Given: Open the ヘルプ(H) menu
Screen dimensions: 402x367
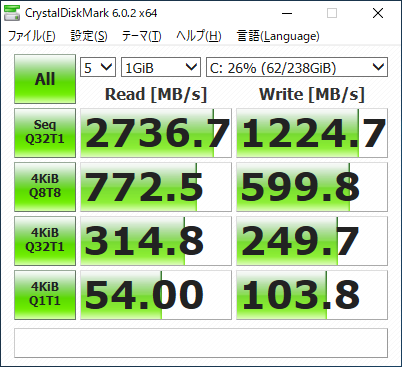Looking at the screenshot, I should pyautogui.click(x=199, y=36).
